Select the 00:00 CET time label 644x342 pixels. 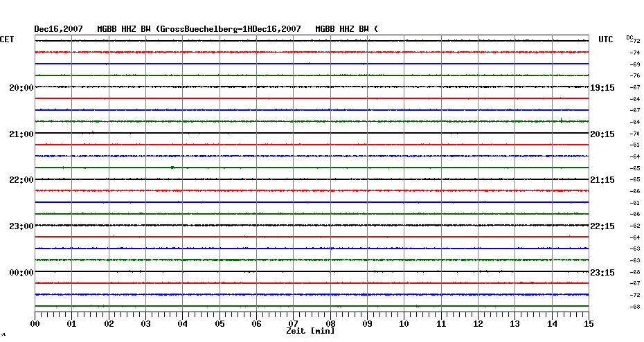pos(21,273)
